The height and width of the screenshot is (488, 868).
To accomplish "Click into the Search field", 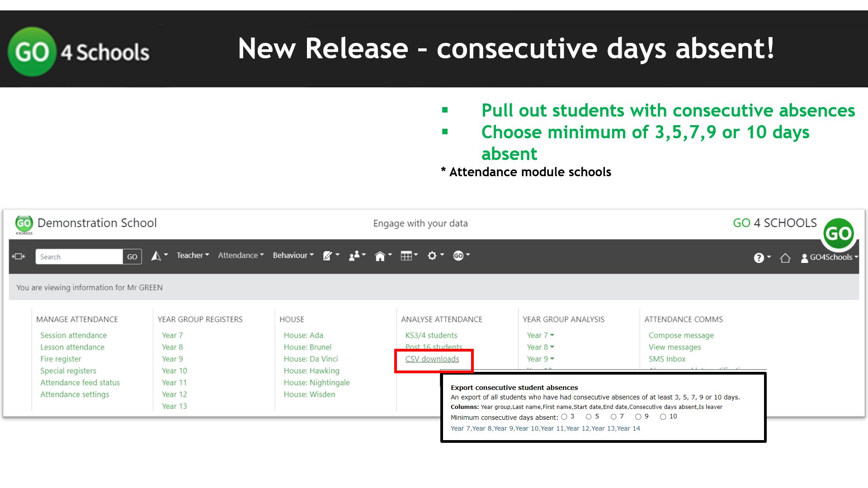I will tap(79, 257).
